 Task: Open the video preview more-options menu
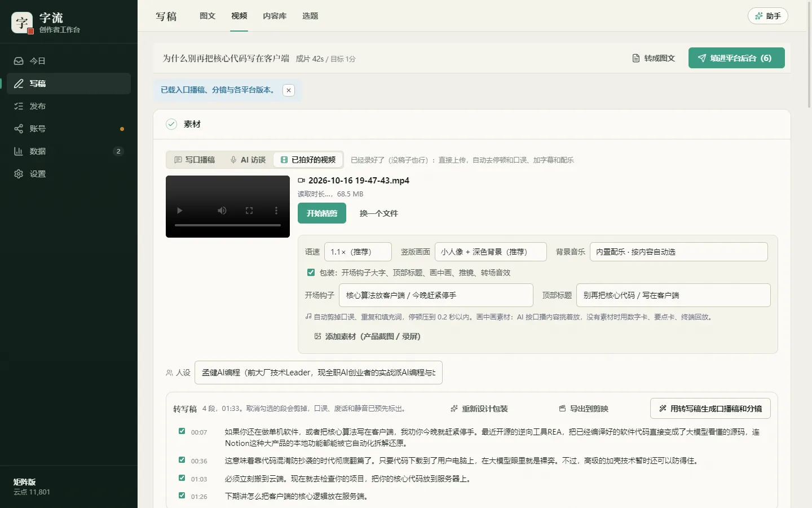coord(276,211)
